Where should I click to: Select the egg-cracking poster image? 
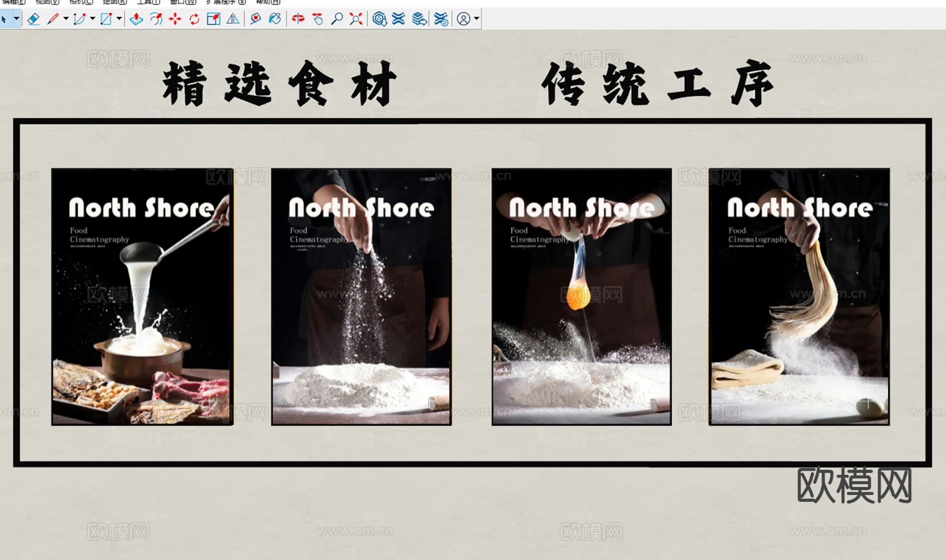pyautogui.click(x=581, y=296)
